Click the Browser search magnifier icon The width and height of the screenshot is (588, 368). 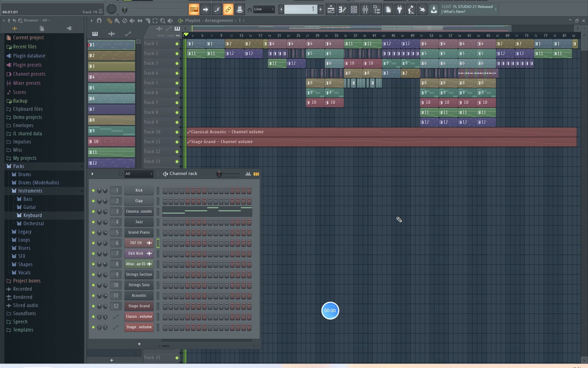[20, 21]
